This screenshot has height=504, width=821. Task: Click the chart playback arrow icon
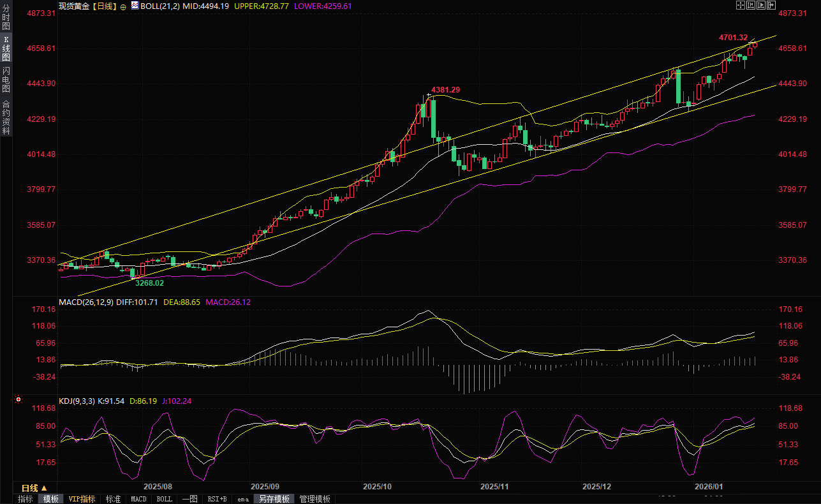click(x=761, y=5)
